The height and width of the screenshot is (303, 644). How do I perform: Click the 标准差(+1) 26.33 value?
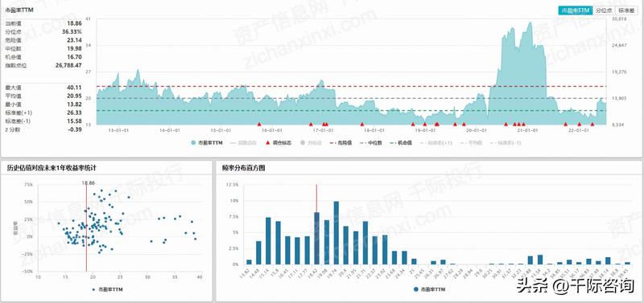(x=74, y=113)
